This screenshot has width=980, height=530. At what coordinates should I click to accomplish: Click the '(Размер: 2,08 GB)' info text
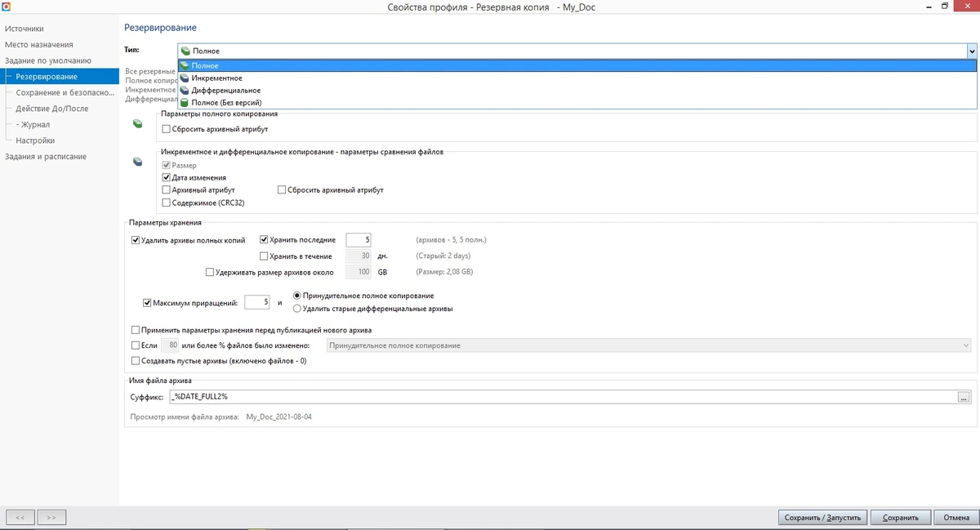(x=444, y=272)
